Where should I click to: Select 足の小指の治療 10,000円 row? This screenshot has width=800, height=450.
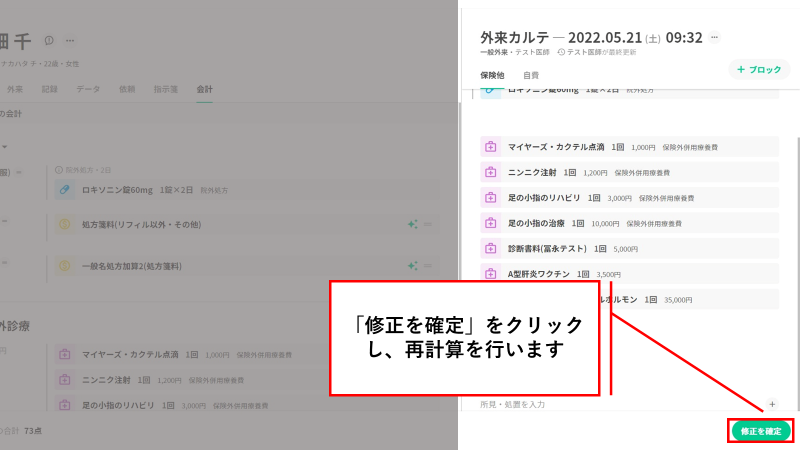pyautogui.click(x=630, y=223)
